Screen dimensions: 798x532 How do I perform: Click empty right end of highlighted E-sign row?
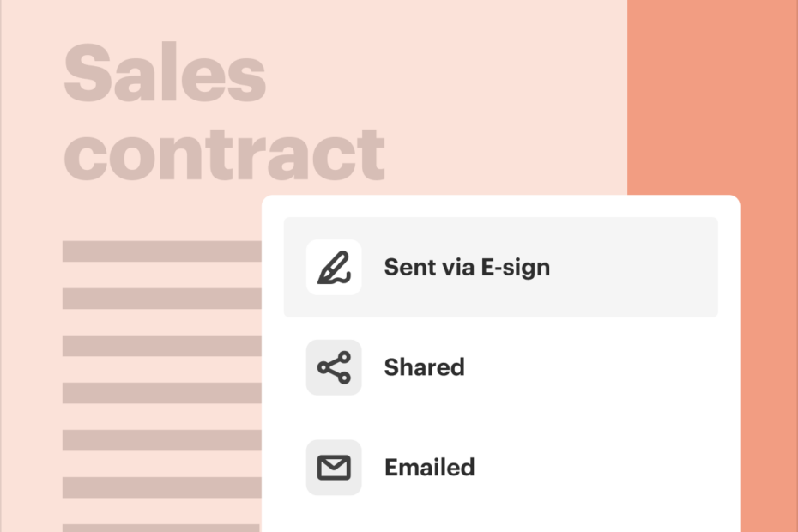coord(652,268)
